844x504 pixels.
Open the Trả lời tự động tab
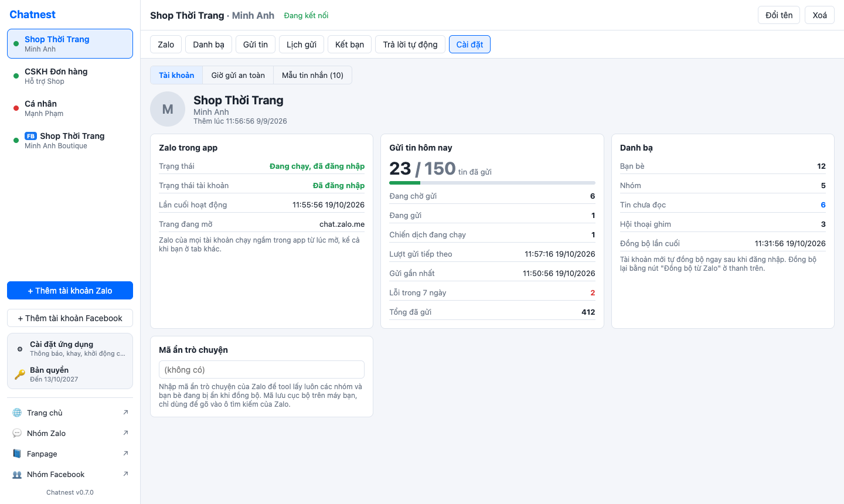tap(410, 45)
